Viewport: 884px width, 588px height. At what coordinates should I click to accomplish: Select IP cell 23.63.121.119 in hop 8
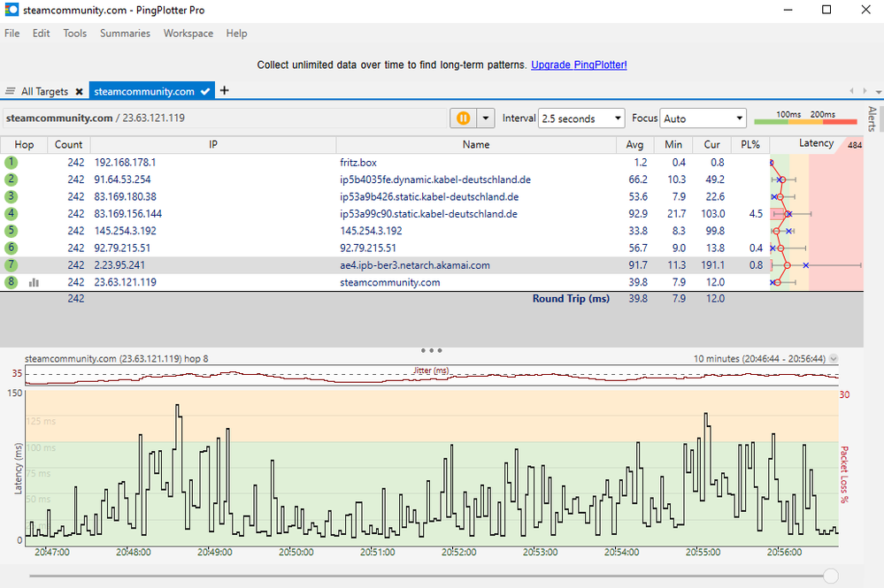[125, 282]
